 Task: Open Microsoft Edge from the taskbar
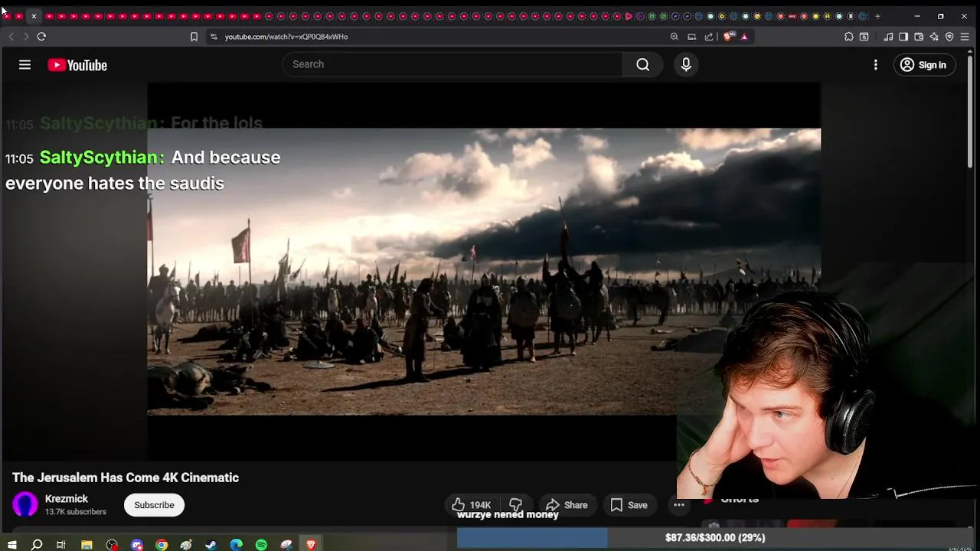click(x=237, y=545)
